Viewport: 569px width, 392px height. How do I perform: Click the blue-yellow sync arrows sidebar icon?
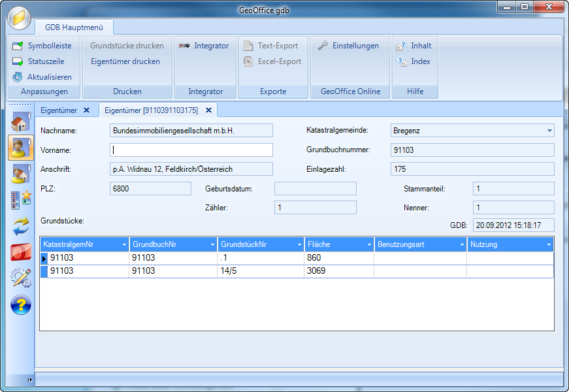coord(21,226)
